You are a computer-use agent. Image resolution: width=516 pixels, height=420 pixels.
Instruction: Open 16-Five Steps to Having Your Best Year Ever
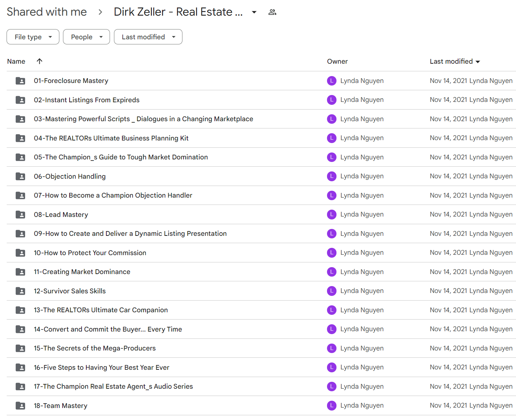click(102, 367)
